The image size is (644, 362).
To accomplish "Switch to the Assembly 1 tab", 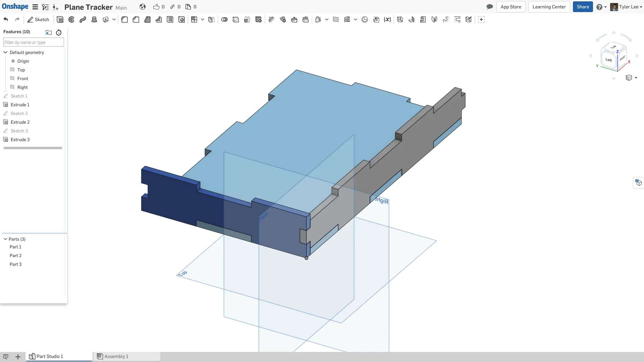I will (x=116, y=356).
